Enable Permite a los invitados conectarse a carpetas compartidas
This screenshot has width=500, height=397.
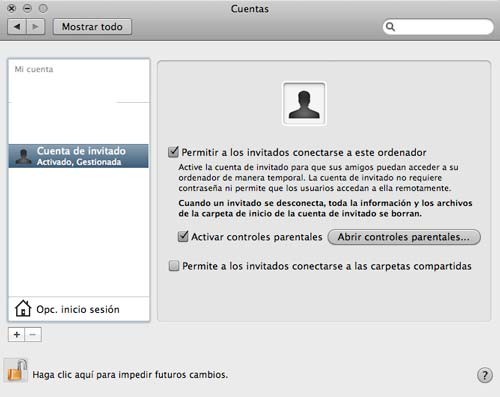[174, 266]
